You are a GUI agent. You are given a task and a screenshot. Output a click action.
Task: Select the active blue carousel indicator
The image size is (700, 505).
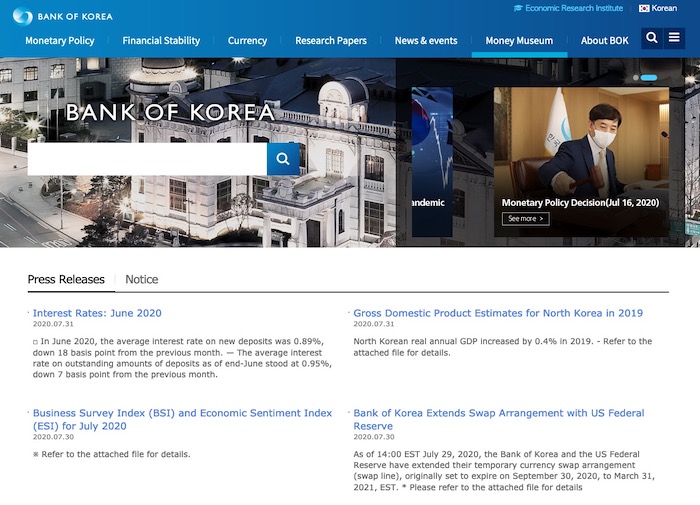click(x=649, y=78)
